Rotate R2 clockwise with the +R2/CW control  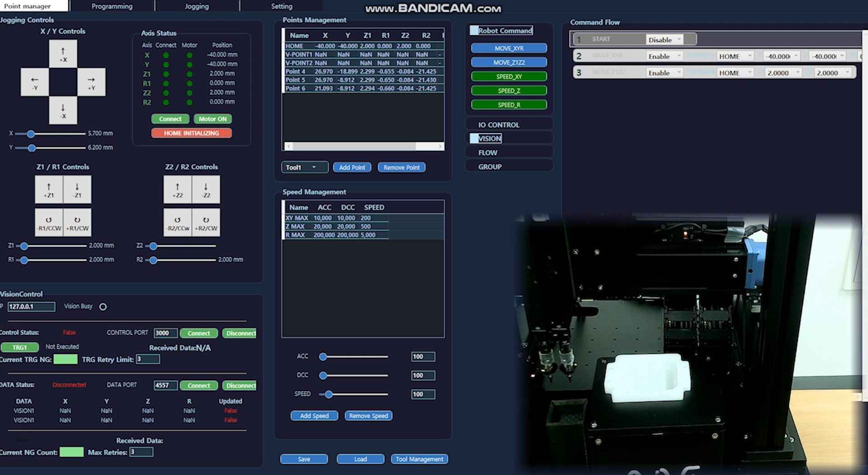coord(206,222)
